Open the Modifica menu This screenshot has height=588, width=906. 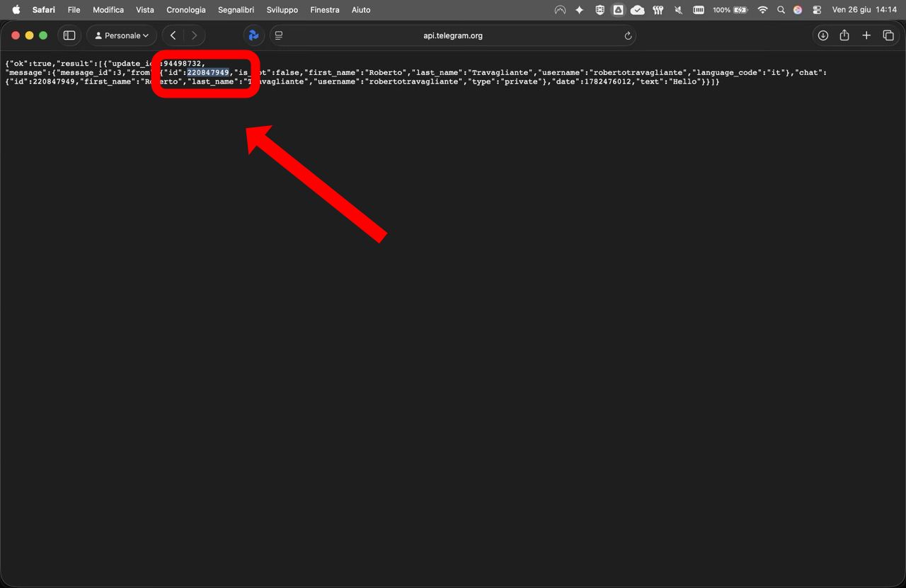(x=108, y=10)
